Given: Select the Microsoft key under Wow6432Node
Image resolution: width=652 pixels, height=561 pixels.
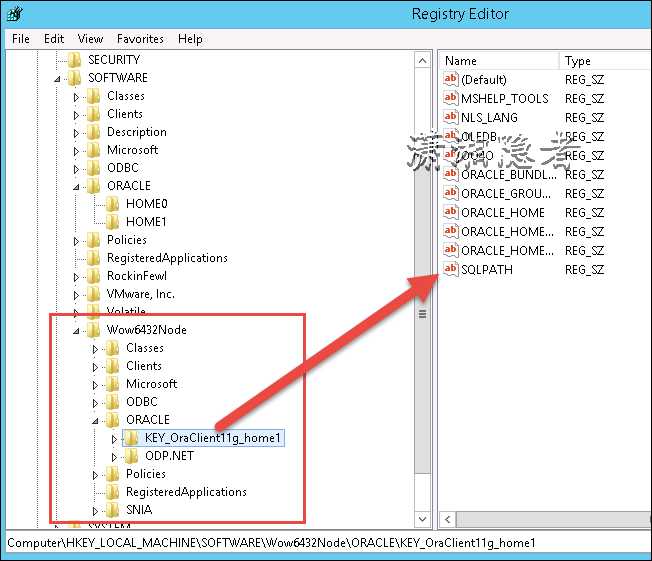Looking at the screenshot, I should [151, 384].
